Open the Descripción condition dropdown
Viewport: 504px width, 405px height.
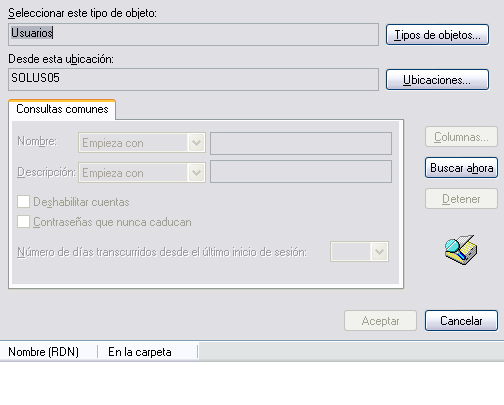pos(142,173)
